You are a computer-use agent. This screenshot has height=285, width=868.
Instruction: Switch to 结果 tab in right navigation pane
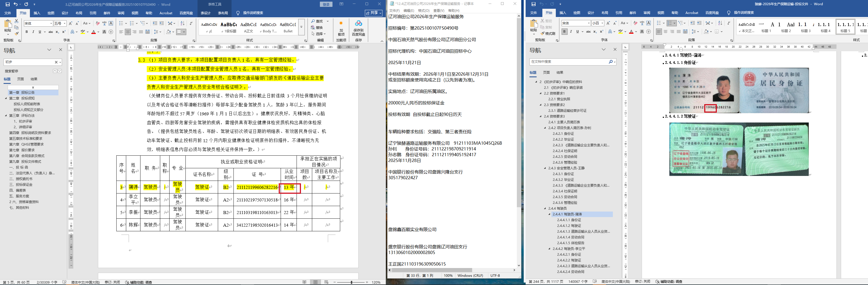[x=560, y=72]
